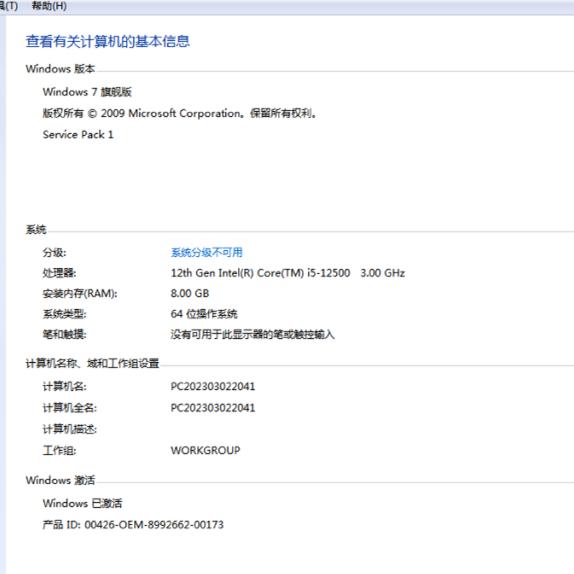Click the 没有可用于此显示器的笔或触控输入 text
Screen dimensions: 574x574
(253, 334)
